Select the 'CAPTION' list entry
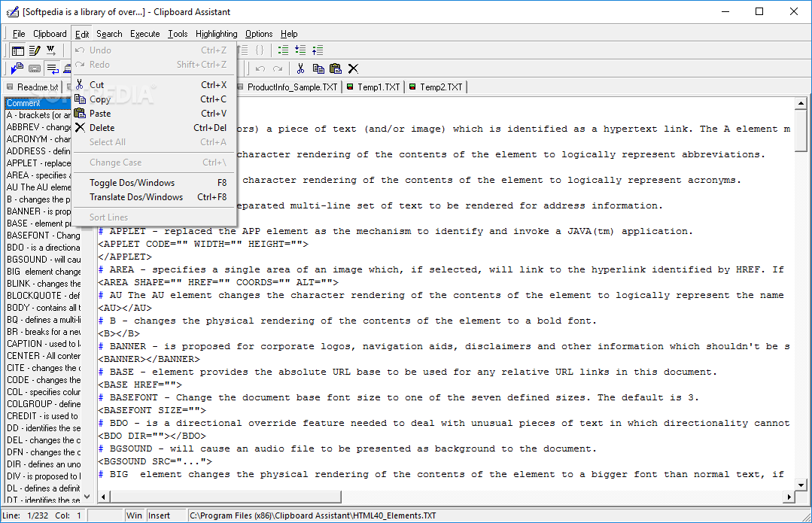This screenshot has width=812, height=523. [x=44, y=343]
